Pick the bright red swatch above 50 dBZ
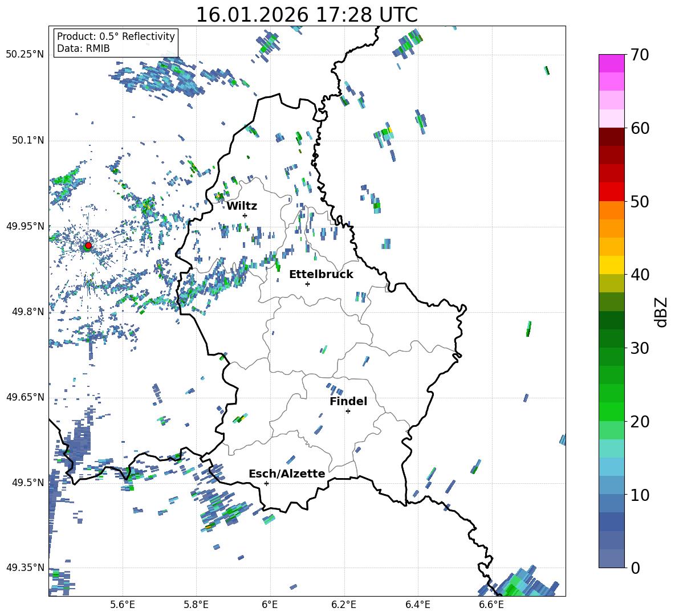 [612, 191]
